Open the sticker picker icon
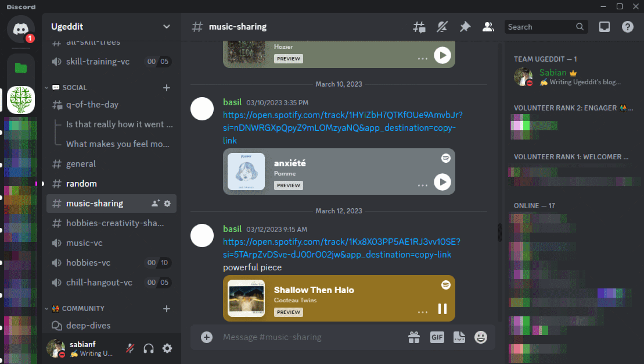This screenshot has height=364, width=644. [459, 337]
